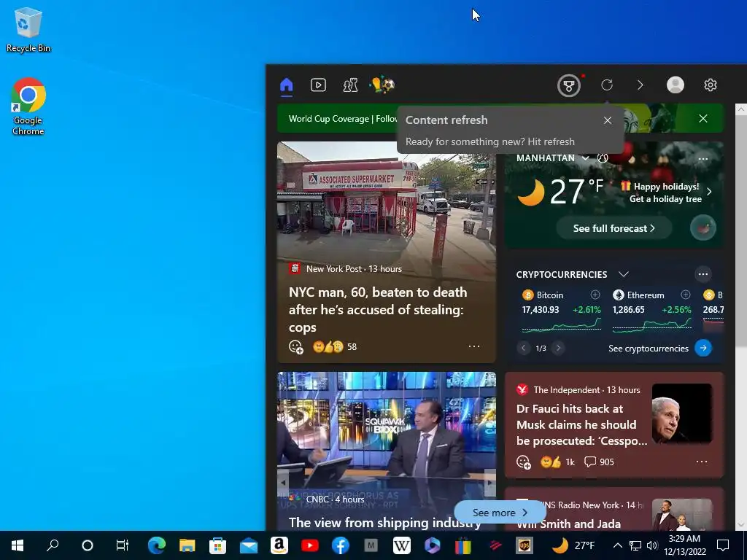747x560 pixels.
Task: Expand the Cryptocurrencies dropdown chevron
Action: pyautogui.click(x=623, y=274)
